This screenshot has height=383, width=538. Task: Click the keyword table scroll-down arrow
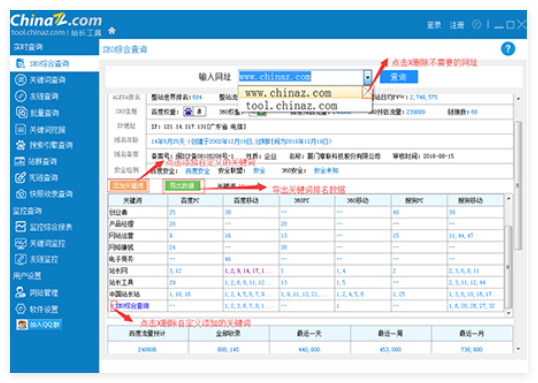pos(508,313)
